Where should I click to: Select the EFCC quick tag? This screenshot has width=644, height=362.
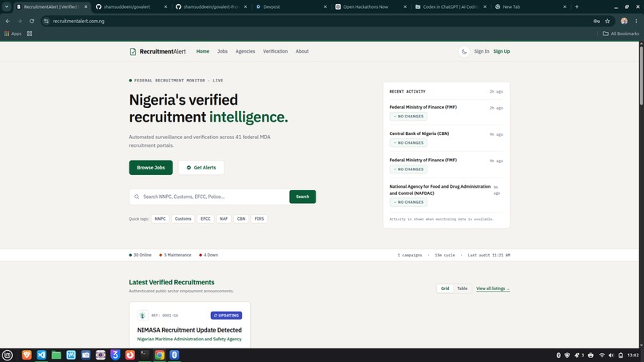pos(205,219)
